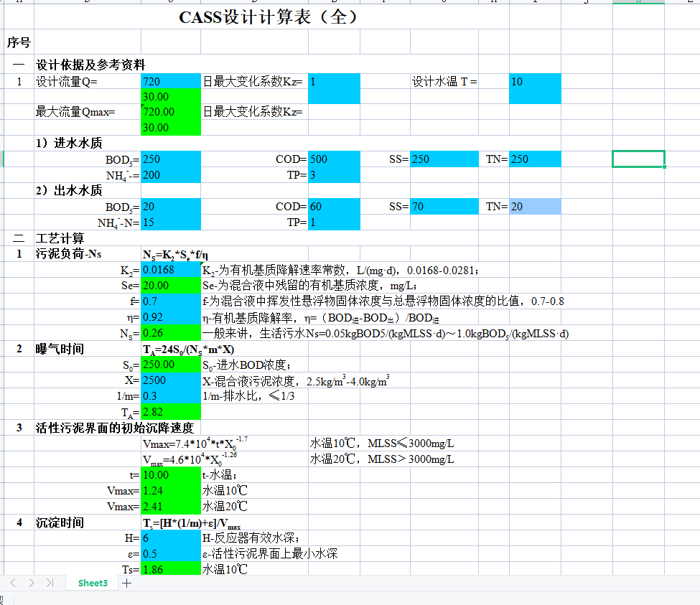This screenshot has width=700, height=605.
Task: Select the H value 6
Action: [x=171, y=538]
